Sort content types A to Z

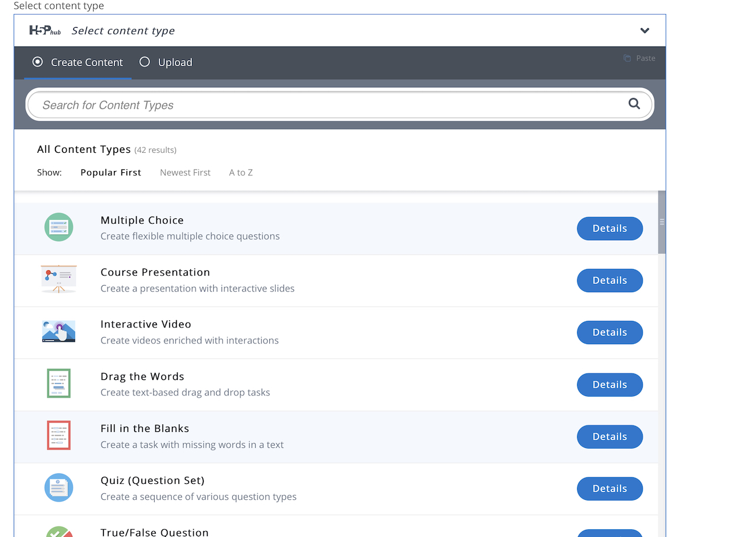click(x=241, y=172)
